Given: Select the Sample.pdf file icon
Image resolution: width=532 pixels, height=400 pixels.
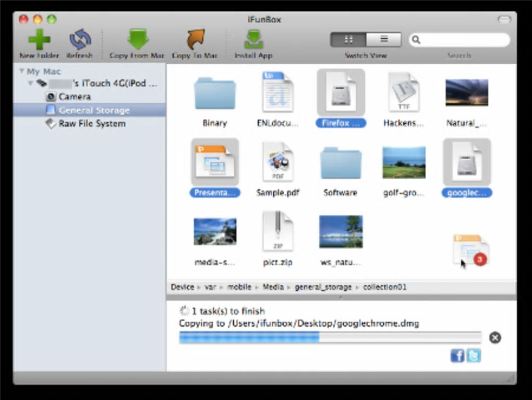Looking at the screenshot, I should pyautogui.click(x=277, y=162).
